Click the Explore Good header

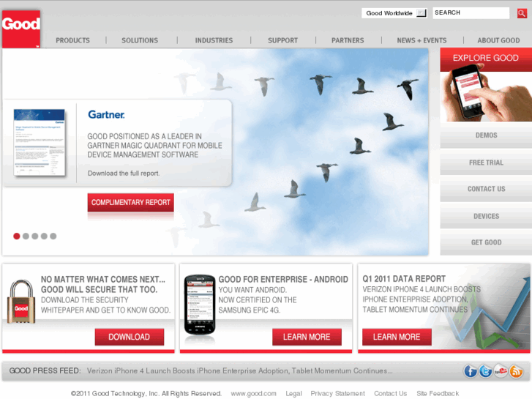tap(486, 58)
